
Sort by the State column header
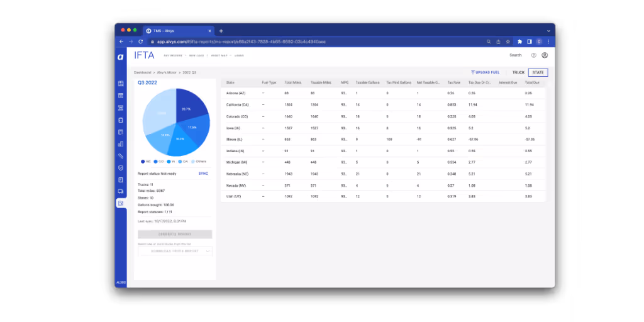pyautogui.click(x=230, y=82)
